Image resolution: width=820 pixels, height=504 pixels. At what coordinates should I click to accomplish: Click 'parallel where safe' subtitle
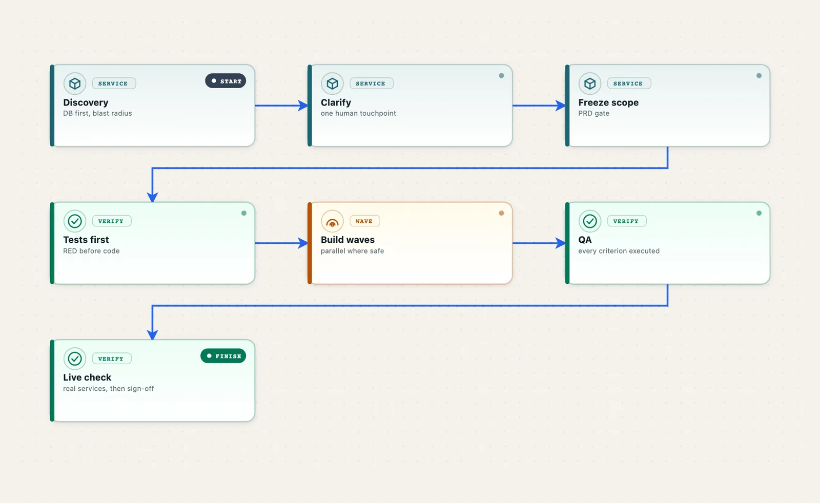(352, 251)
